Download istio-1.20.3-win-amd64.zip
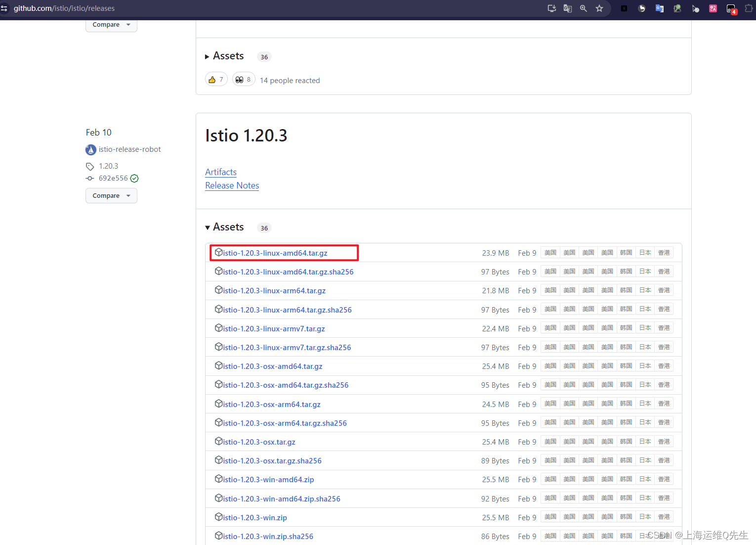The width and height of the screenshot is (756, 545). click(x=268, y=480)
